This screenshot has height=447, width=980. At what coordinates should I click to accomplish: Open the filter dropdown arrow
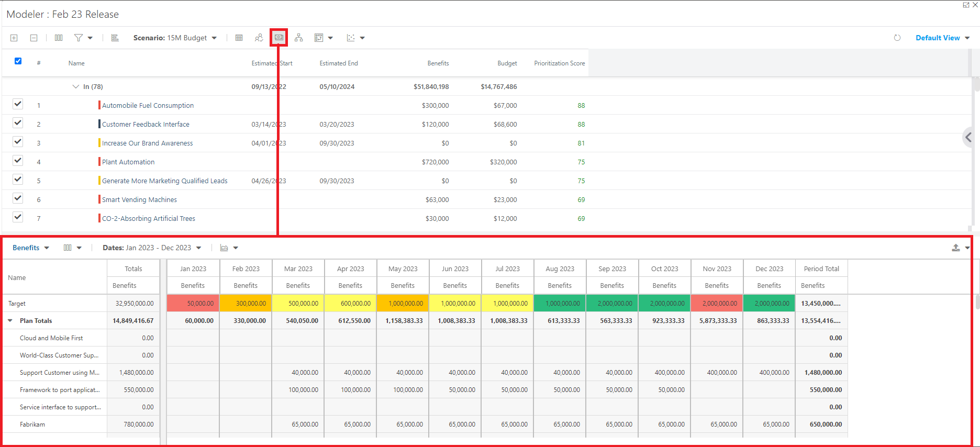90,38
